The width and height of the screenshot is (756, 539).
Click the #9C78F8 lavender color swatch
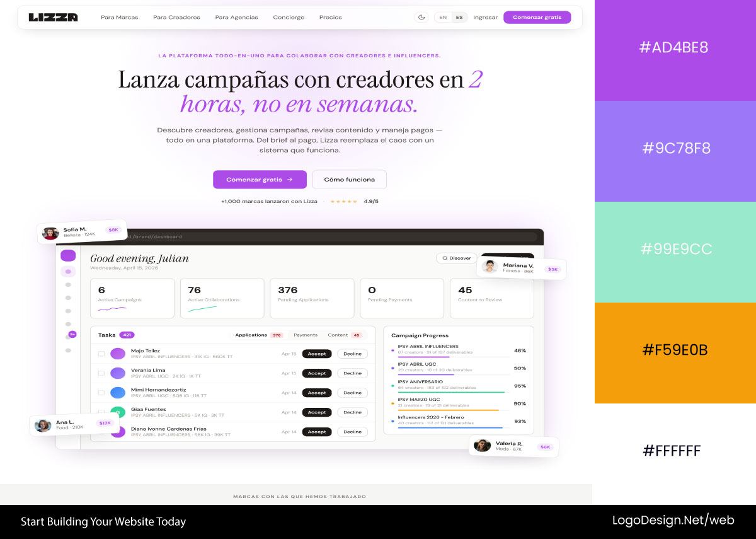click(675, 151)
